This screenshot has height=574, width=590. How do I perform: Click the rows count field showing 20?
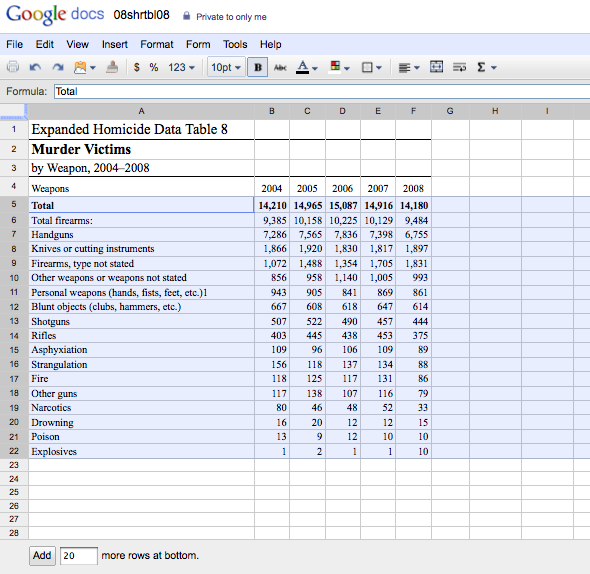[79, 556]
